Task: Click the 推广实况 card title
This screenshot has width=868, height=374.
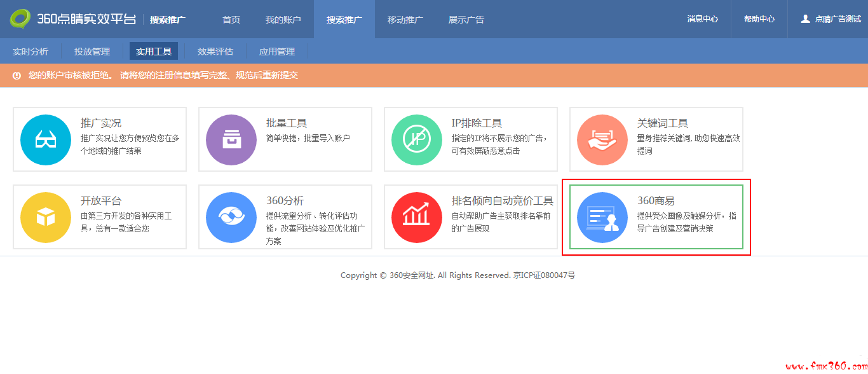Action: pyautogui.click(x=101, y=123)
